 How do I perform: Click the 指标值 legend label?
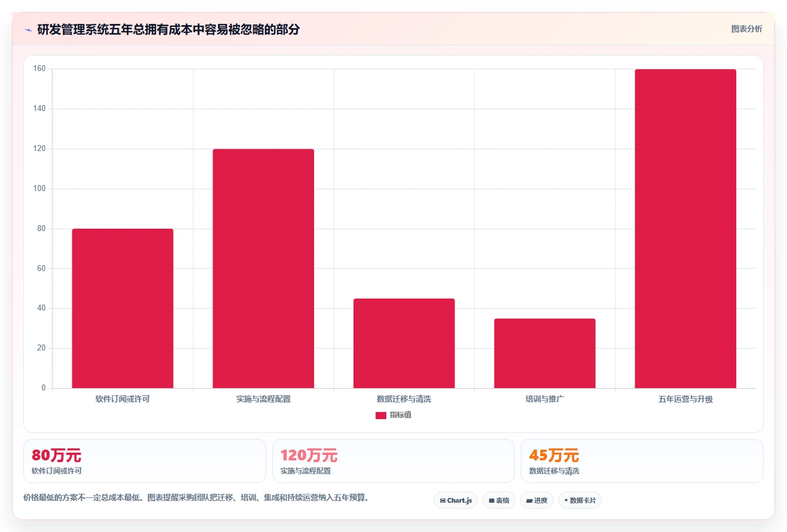tap(401, 415)
